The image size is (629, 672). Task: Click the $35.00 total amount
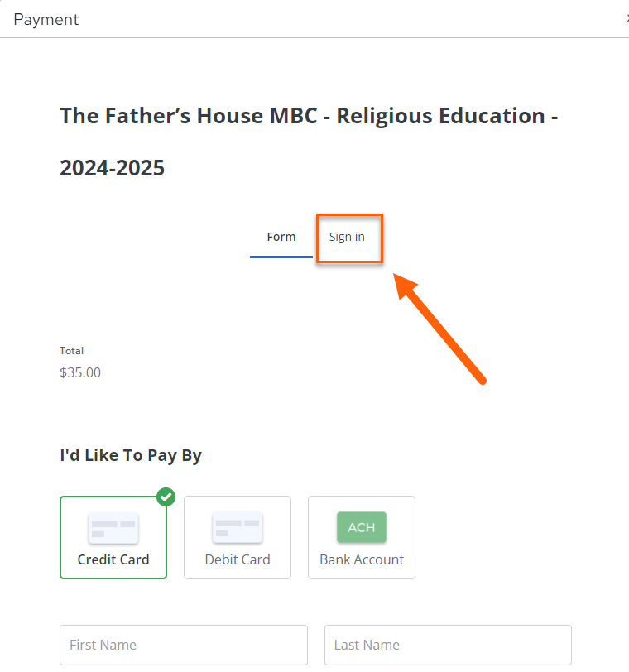[x=80, y=372]
